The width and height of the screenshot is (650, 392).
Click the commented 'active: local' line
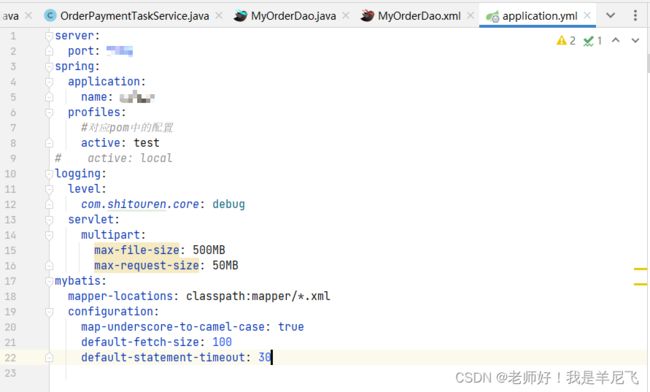(114, 159)
